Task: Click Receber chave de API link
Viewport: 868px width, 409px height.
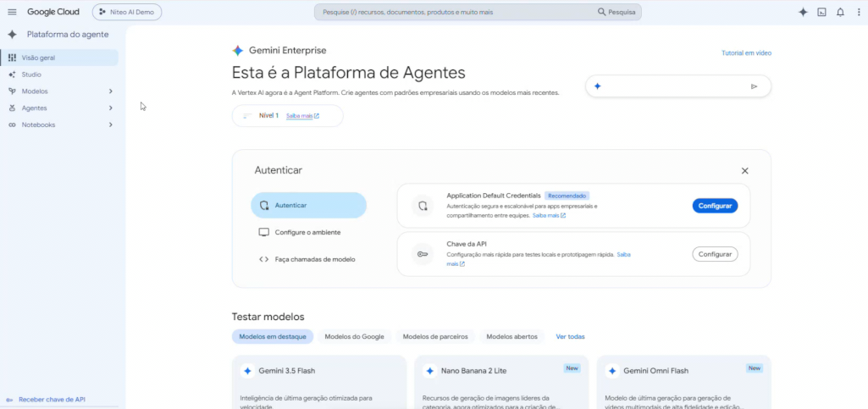Action: (52, 400)
